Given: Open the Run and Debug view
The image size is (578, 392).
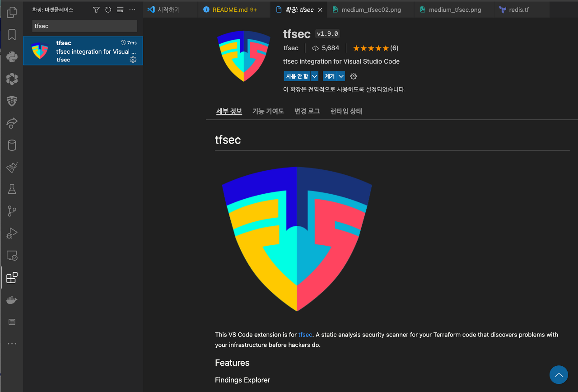Looking at the screenshot, I should 12,233.
